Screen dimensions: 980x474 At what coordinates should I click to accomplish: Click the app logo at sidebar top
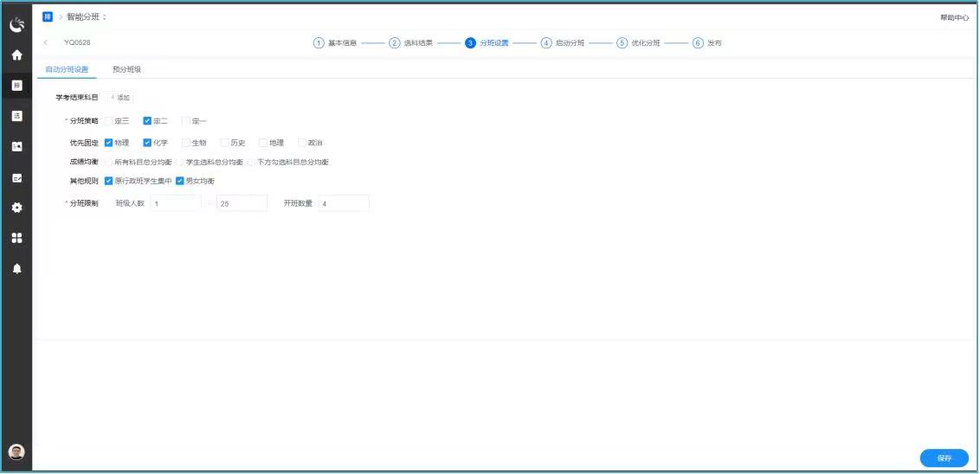click(x=16, y=24)
